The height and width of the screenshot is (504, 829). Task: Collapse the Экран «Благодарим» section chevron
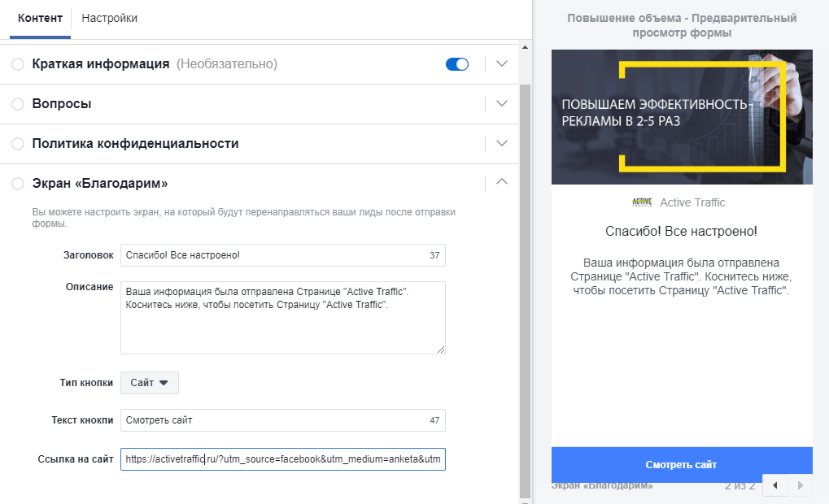tap(502, 183)
